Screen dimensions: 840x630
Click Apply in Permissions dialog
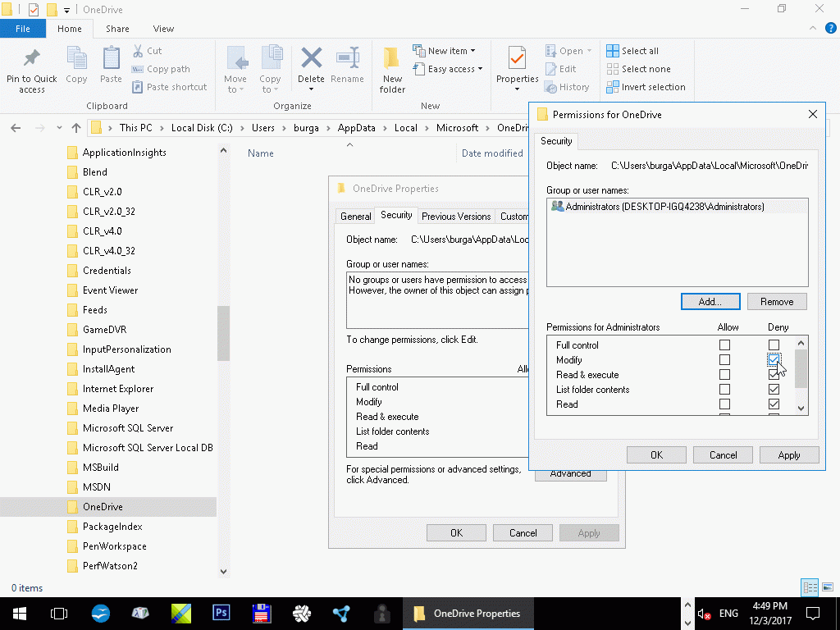789,454
